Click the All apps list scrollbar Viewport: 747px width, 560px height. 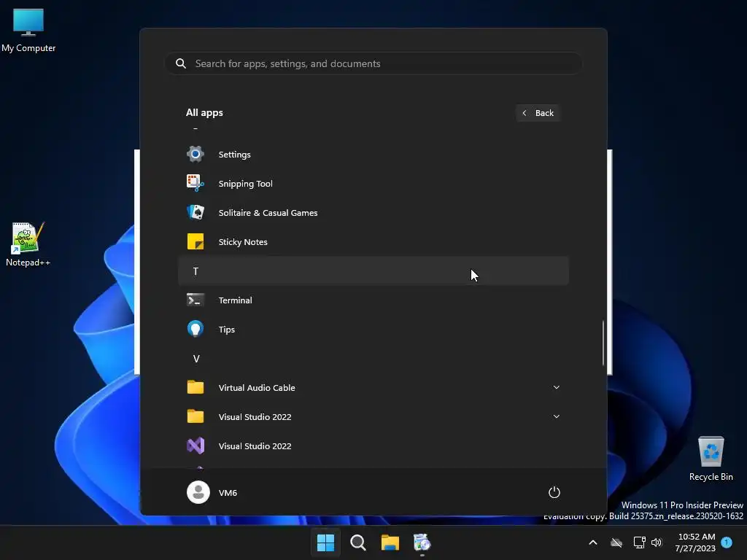click(603, 343)
